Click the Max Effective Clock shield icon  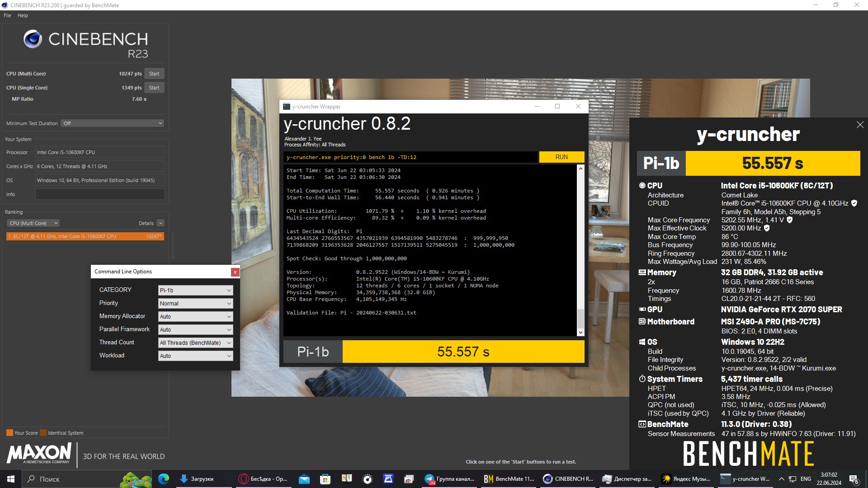click(767, 228)
